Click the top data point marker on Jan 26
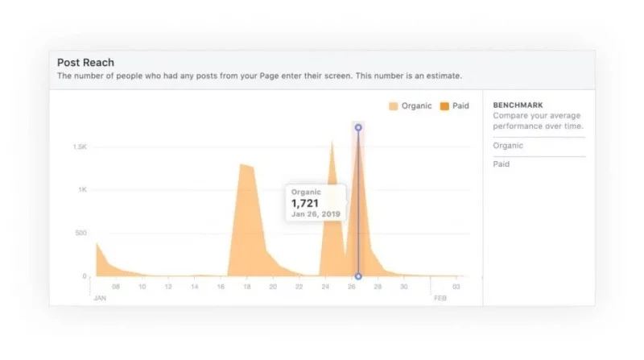The height and width of the screenshot is (360, 644). [358, 127]
